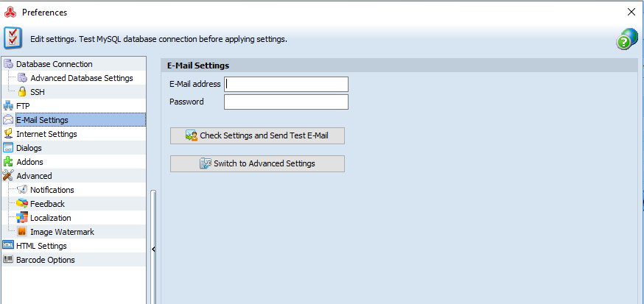This screenshot has height=304, width=644.
Task: Open the help globe icon
Action: click(627, 39)
